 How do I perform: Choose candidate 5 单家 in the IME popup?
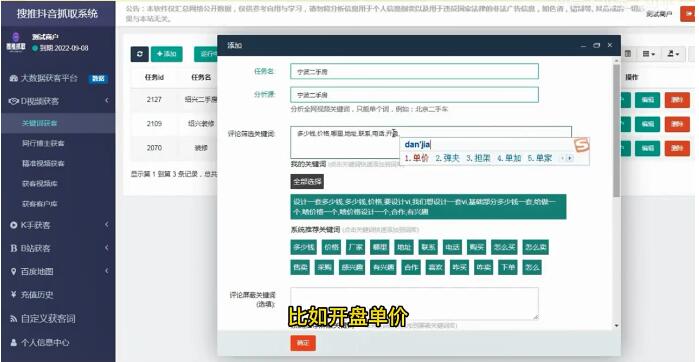coord(540,158)
